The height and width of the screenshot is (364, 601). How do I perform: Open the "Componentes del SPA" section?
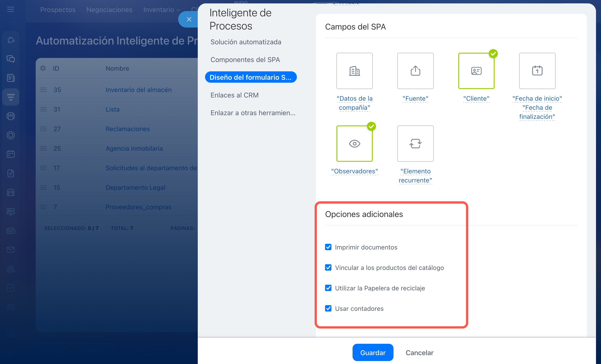245,60
